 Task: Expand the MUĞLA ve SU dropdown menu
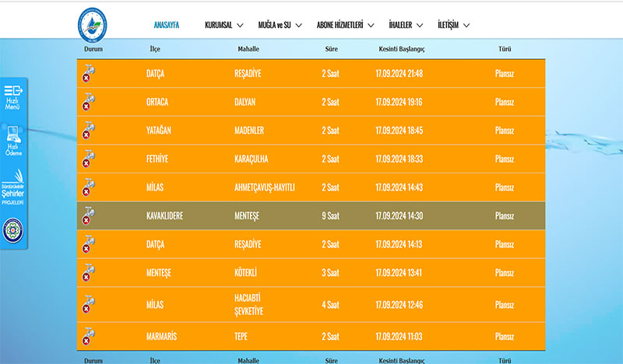click(280, 25)
